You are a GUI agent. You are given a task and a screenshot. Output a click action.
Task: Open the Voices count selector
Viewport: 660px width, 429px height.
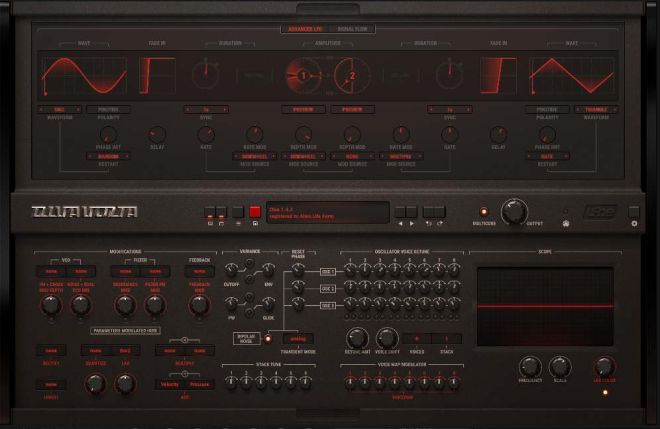417,339
